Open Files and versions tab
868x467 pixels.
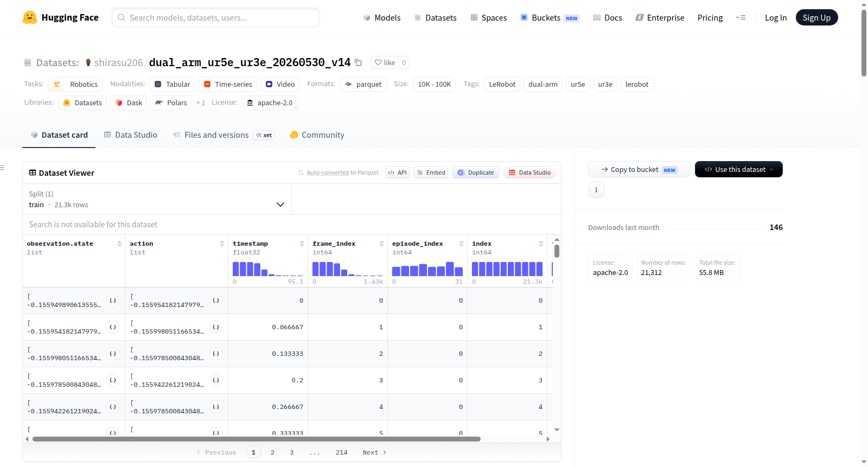pyautogui.click(x=224, y=135)
